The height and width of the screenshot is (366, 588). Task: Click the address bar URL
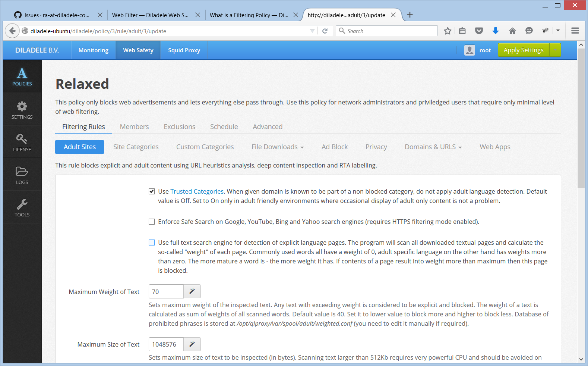98,31
